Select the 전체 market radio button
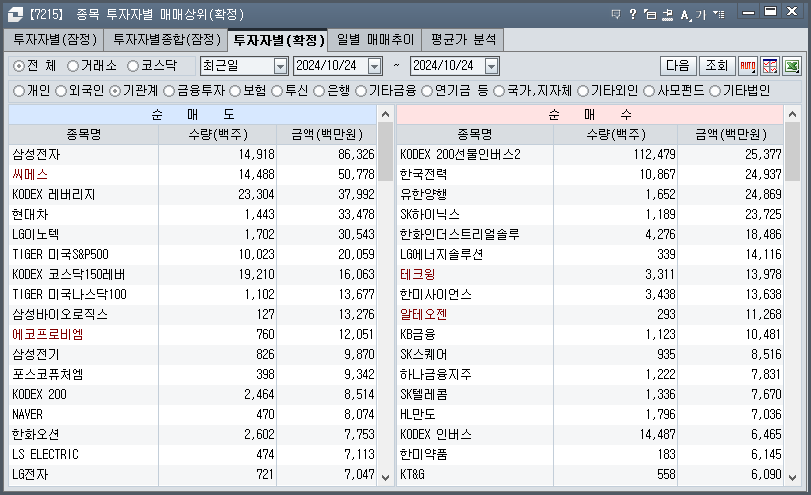 pos(19,66)
